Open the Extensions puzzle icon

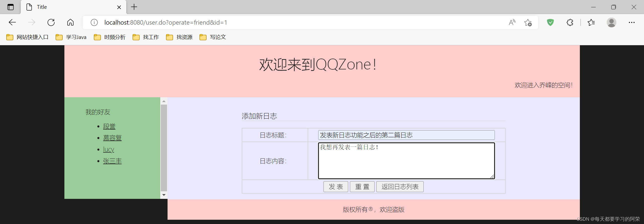pos(570,22)
